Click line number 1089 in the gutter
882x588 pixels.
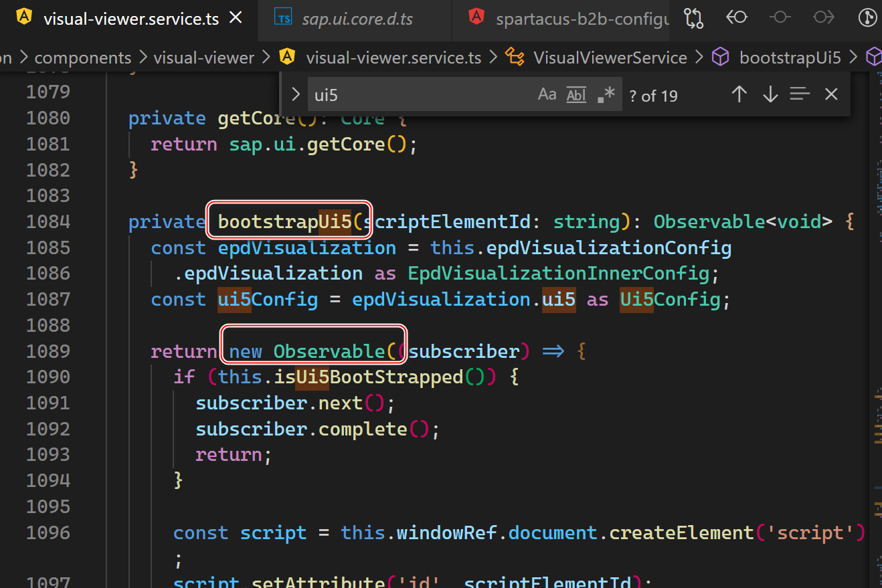(x=48, y=351)
